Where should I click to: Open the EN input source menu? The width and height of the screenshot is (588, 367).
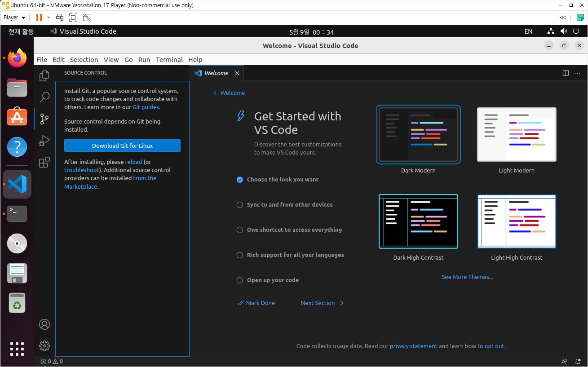tap(528, 31)
